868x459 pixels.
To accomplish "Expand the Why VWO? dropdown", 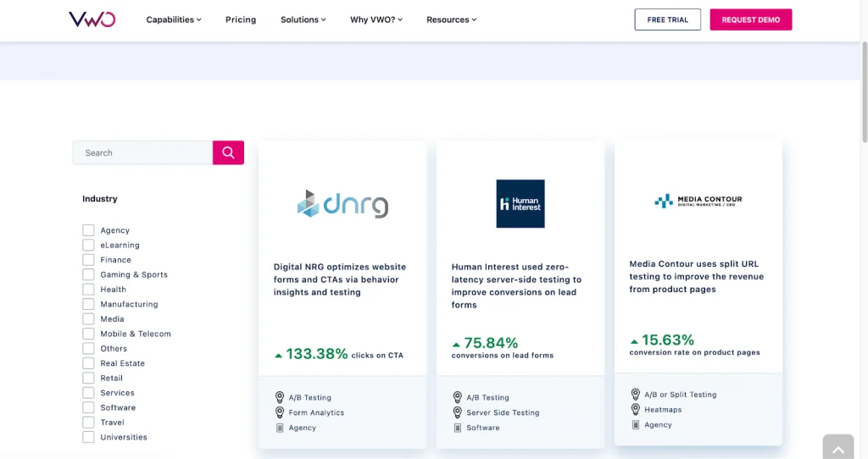I will pyautogui.click(x=376, y=19).
